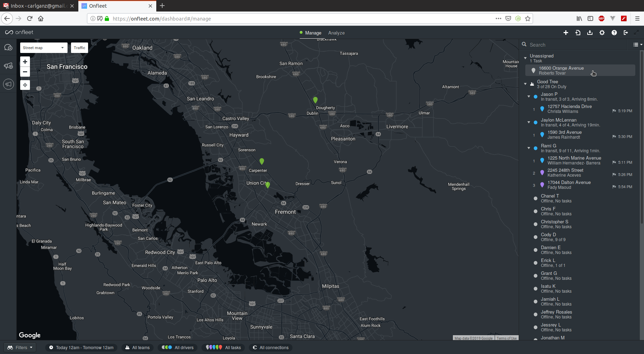Screen dimensions: 644x354
Task: Click the import tasks icon in header
Action: coord(578,33)
